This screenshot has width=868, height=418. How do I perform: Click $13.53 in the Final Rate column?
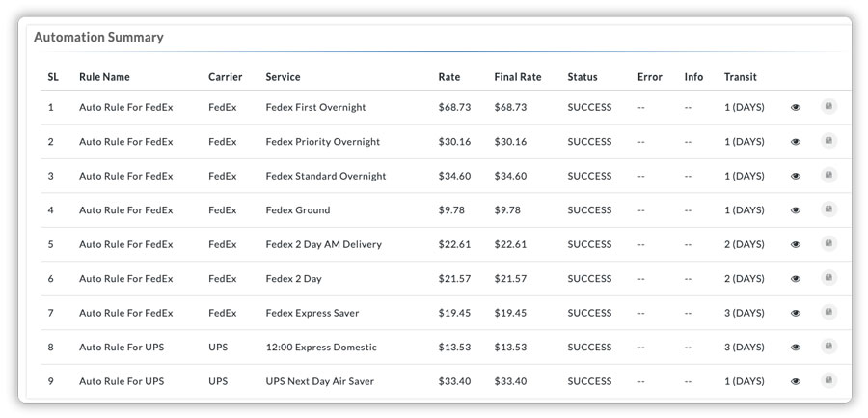click(510, 348)
